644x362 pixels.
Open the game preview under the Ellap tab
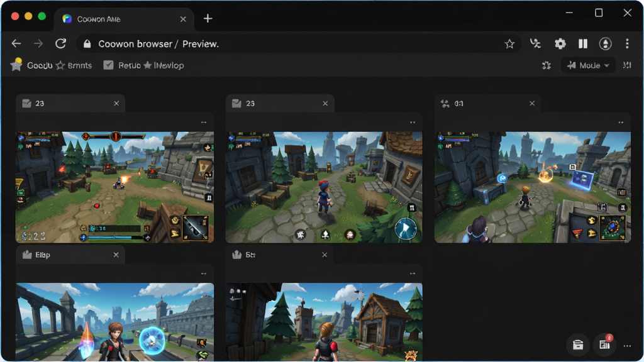click(115, 322)
